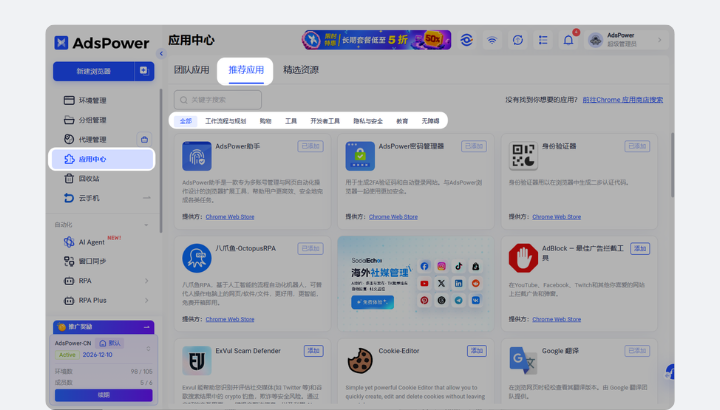Open the AdsPower-CN team switcher arrows
The image size is (720, 410).
[x=148, y=349]
